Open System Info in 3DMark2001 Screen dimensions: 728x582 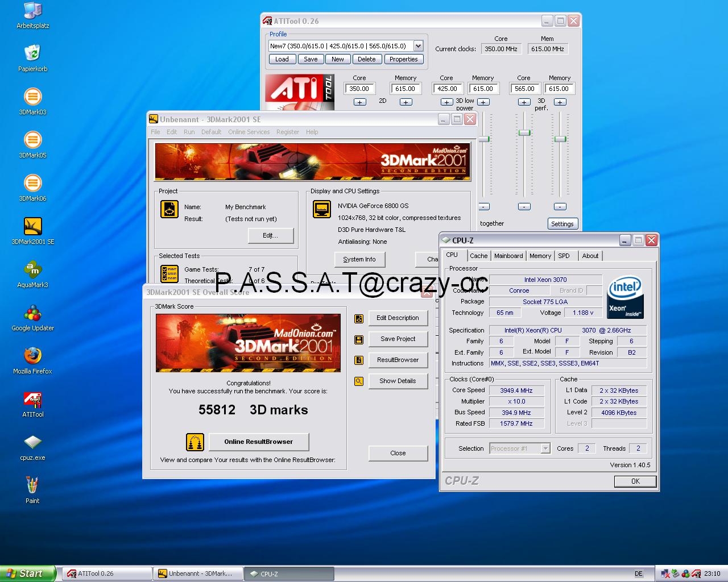[x=359, y=260]
